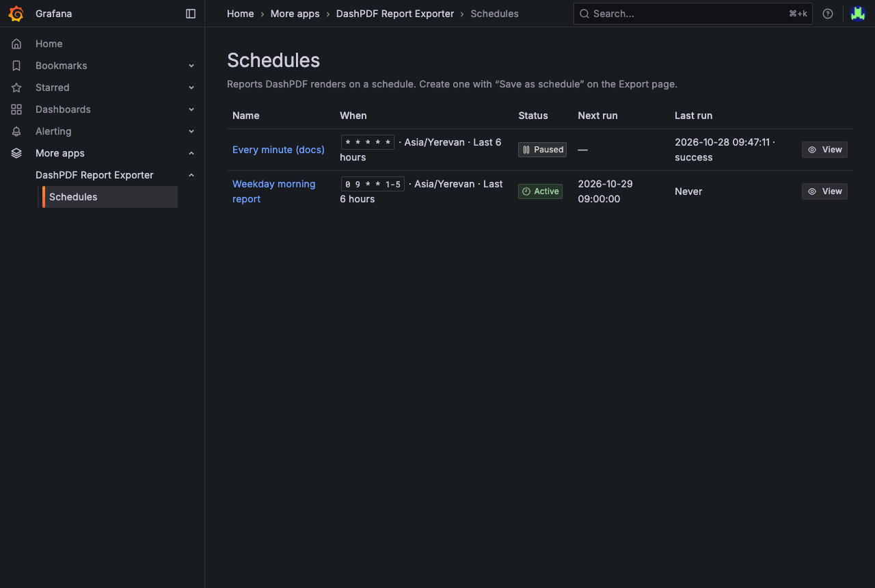This screenshot has width=875, height=588.
Task: Click the Schedules breadcrumb
Action: [x=494, y=14]
